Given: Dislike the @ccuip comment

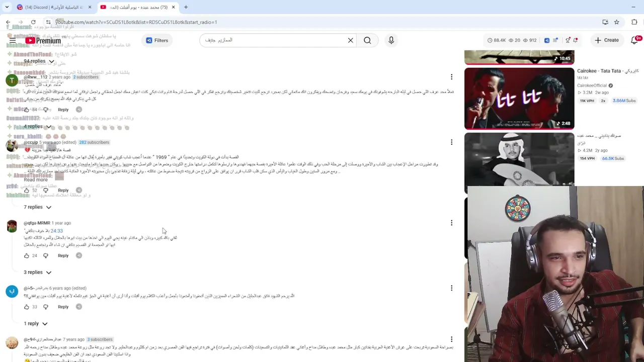Looking at the screenshot, I should [x=46, y=191].
